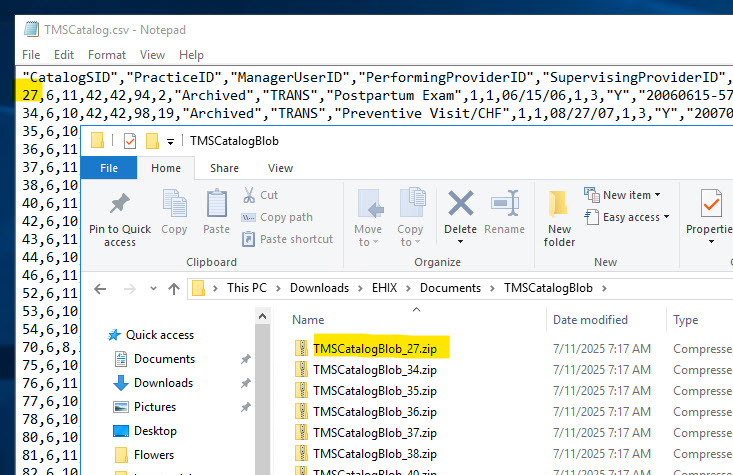Screen dimensions: 733x475
Task: Click the Copy button in Clipboard group
Action: (x=174, y=211)
